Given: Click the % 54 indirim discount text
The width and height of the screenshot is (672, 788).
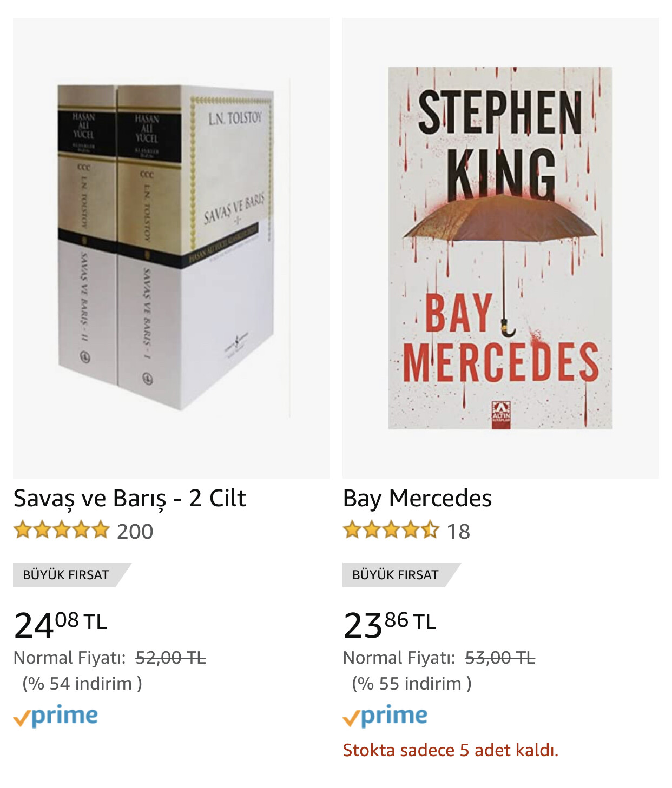Looking at the screenshot, I should coord(82,684).
